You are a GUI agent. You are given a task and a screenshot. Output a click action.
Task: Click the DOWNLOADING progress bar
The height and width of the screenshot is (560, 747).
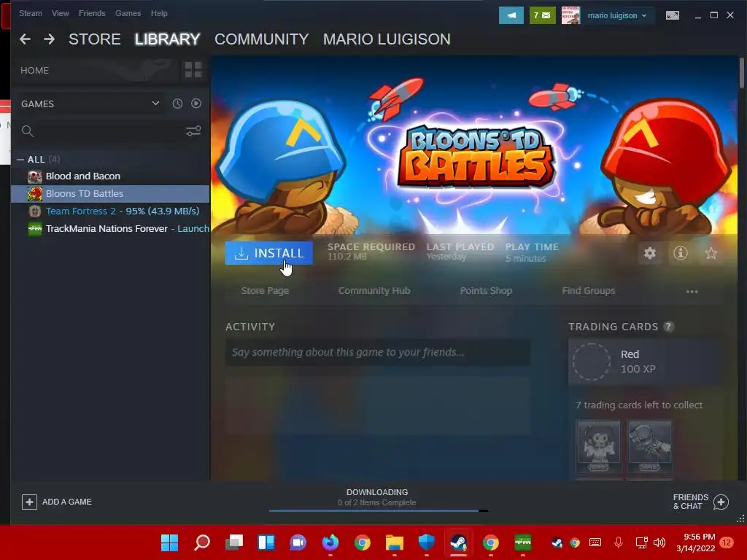pyautogui.click(x=379, y=510)
